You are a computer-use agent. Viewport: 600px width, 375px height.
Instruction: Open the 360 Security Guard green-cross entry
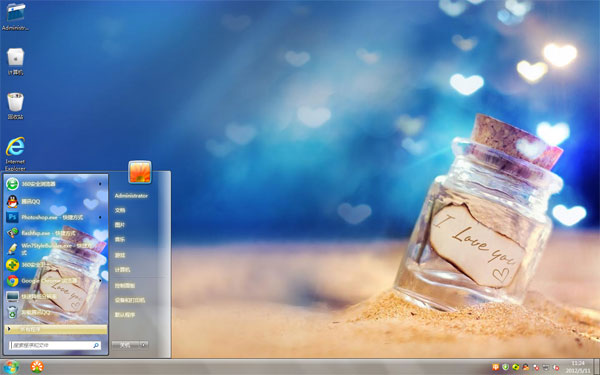pyautogui.click(x=55, y=264)
